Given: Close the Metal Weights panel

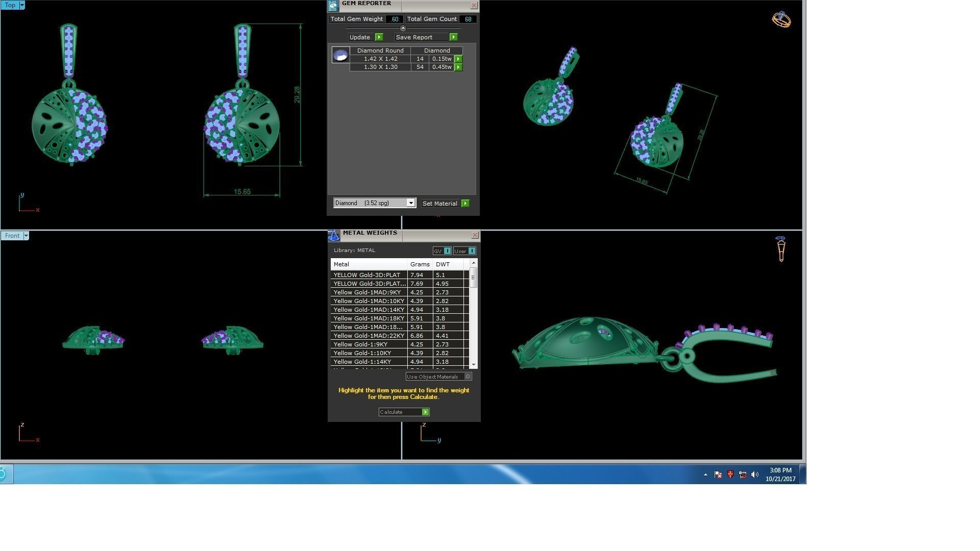Looking at the screenshot, I should pyautogui.click(x=475, y=235).
